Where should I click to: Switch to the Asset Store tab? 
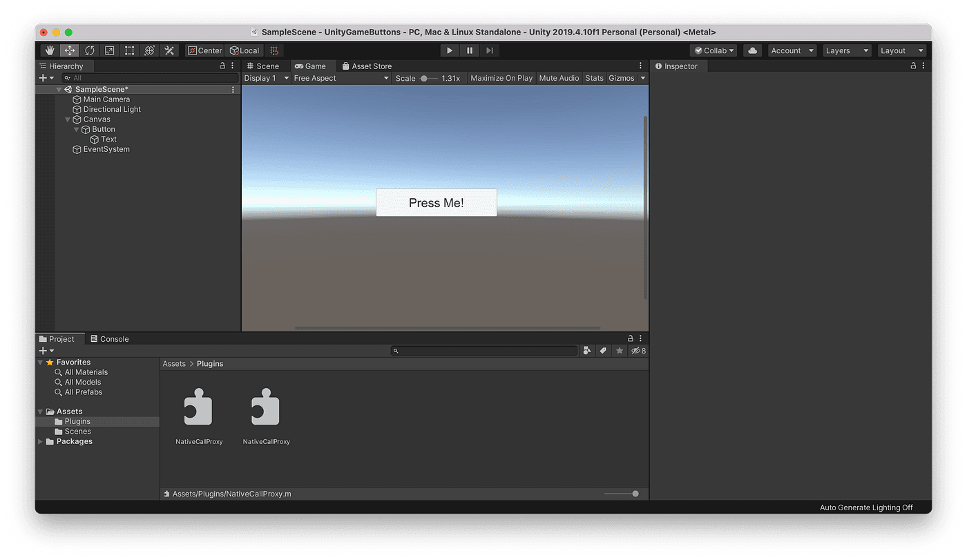click(367, 66)
